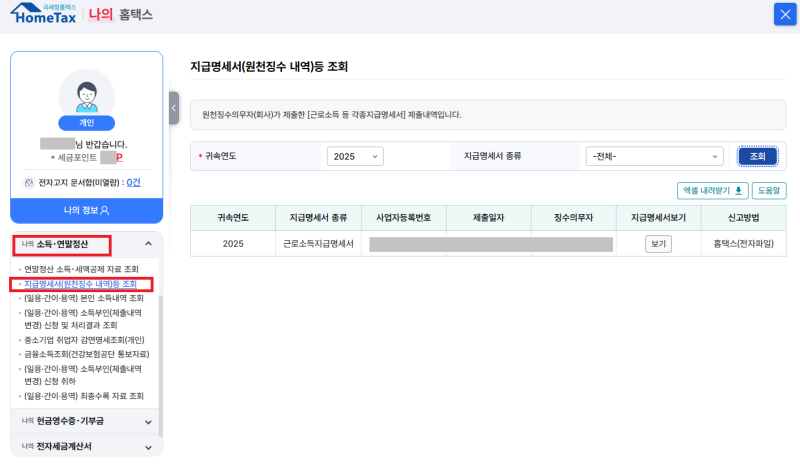The width and height of the screenshot is (800, 475).
Task: Click the HomeTax logo
Action: 43,14
